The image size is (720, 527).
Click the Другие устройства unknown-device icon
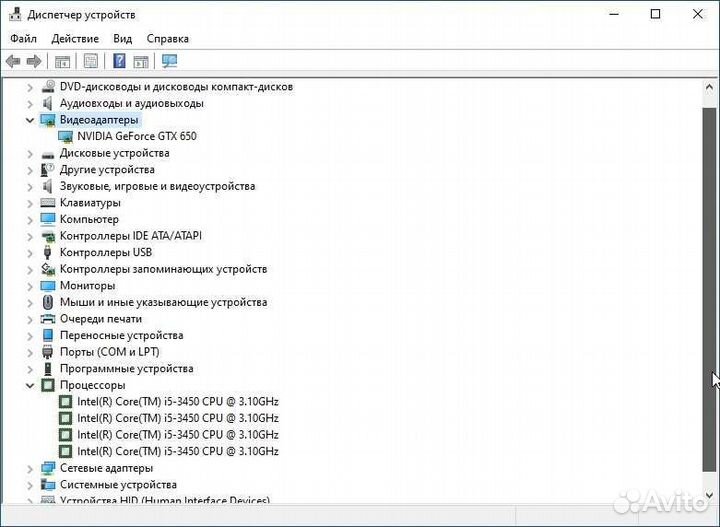[x=48, y=169]
